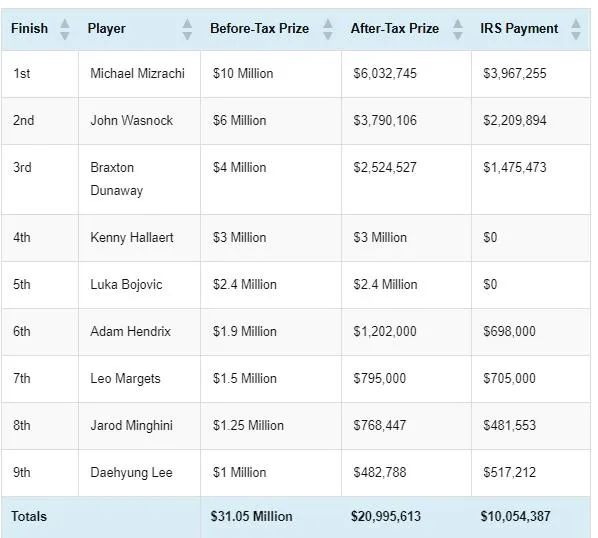This screenshot has width=598, height=538.
Task: Click Jarod Minghini $1.25 Million prize
Action: pos(248,426)
